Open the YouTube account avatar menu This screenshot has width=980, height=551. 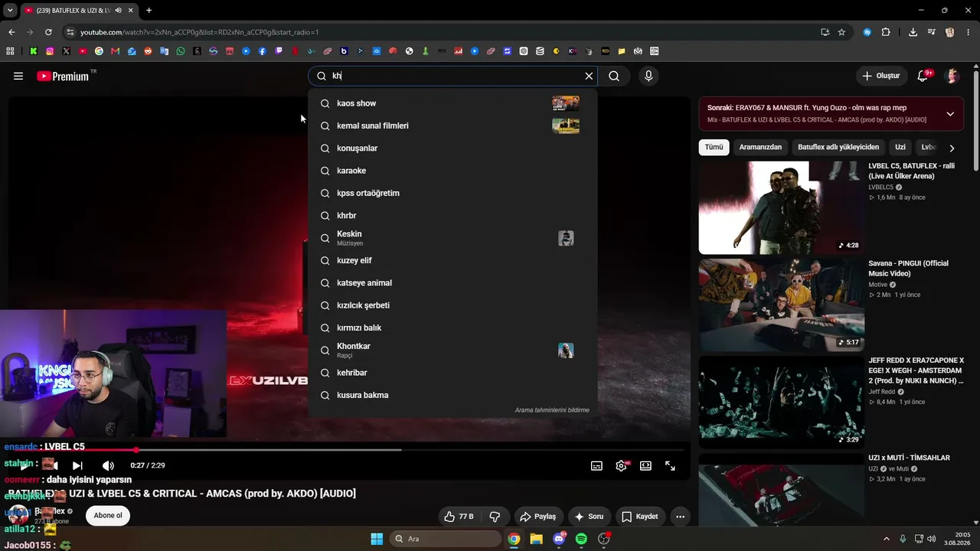coord(952,76)
